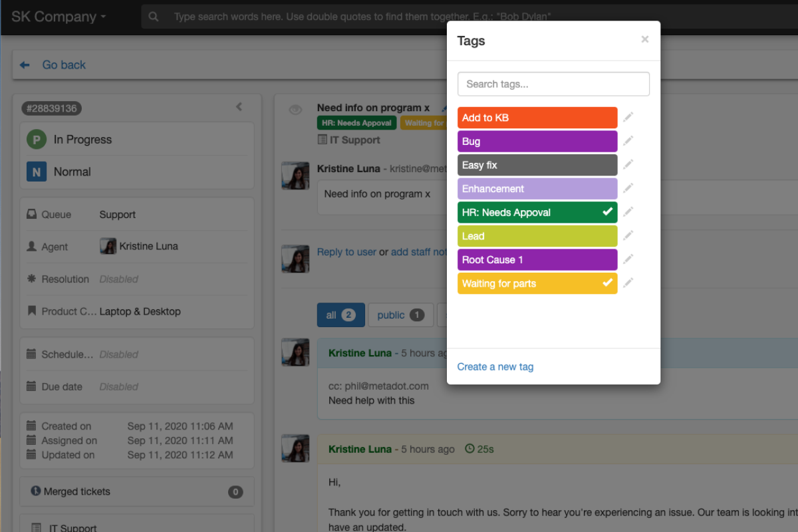Click the Merged tickets info icon
Image resolution: width=798 pixels, height=532 pixels.
click(x=36, y=491)
